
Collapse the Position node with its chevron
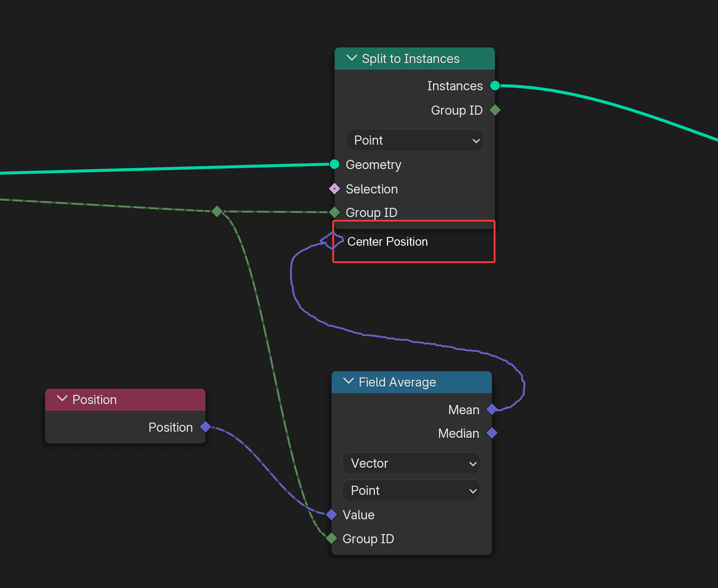pos(62,399)
